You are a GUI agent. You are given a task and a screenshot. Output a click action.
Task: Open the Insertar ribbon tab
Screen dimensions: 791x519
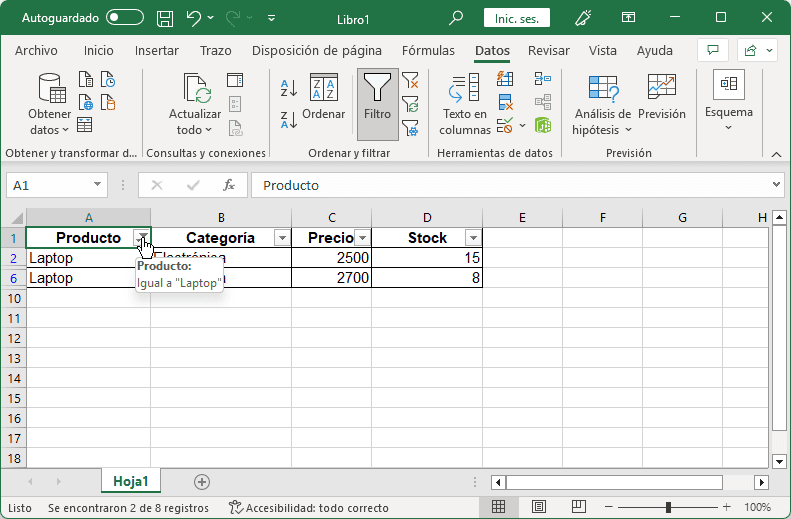click(x=157, y=51)
